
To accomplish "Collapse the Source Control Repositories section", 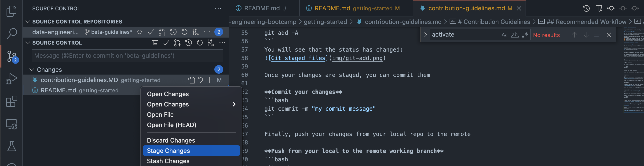I will pos(28,22).
